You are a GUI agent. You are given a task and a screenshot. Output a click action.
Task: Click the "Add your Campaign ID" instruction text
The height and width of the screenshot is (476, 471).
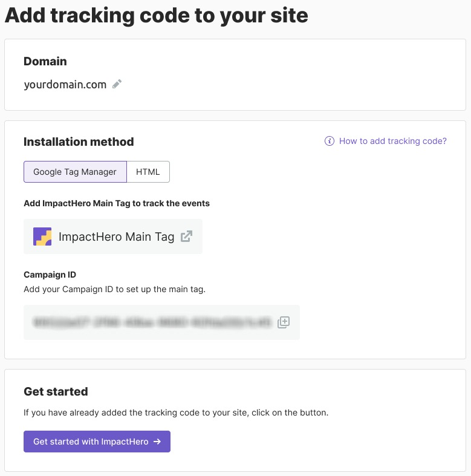point(115,289)
